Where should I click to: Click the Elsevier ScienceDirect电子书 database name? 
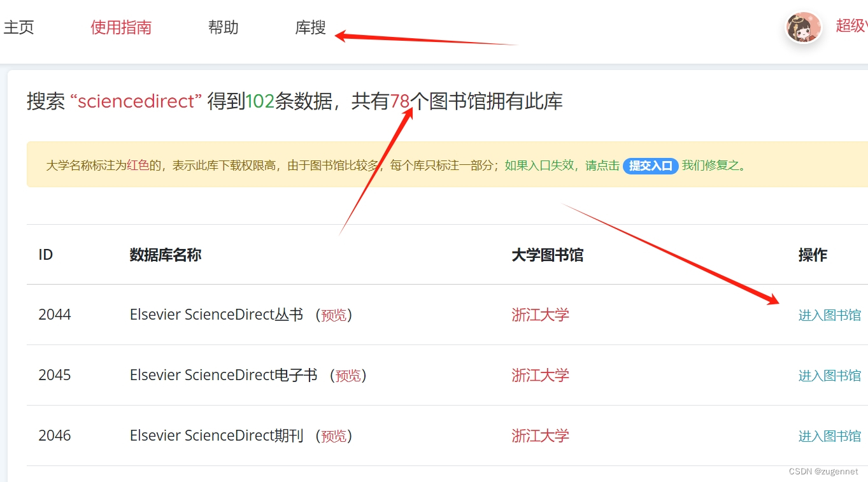tap(224, 375)
